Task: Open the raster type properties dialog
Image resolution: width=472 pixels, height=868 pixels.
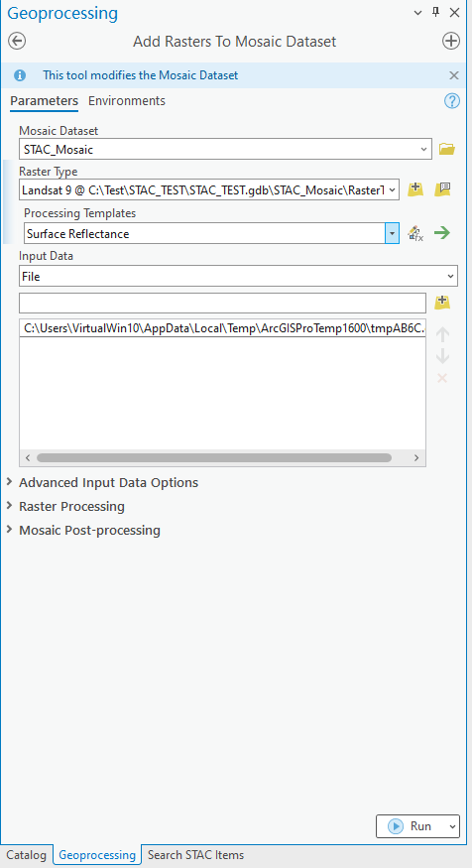Action: coord(442,189)
